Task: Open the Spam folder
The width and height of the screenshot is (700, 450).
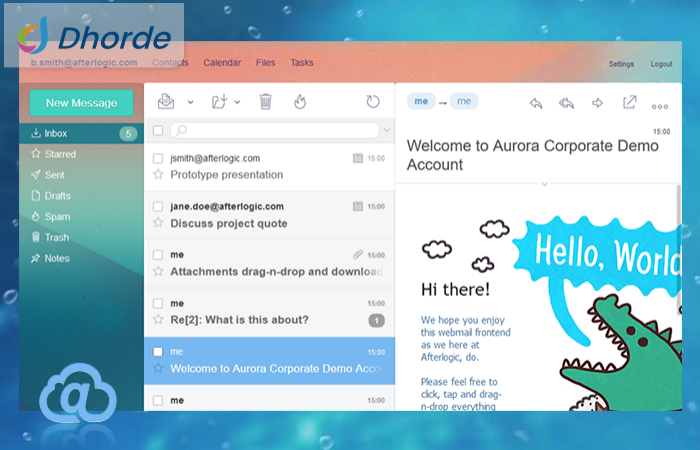Action: [x=81, y=217]
